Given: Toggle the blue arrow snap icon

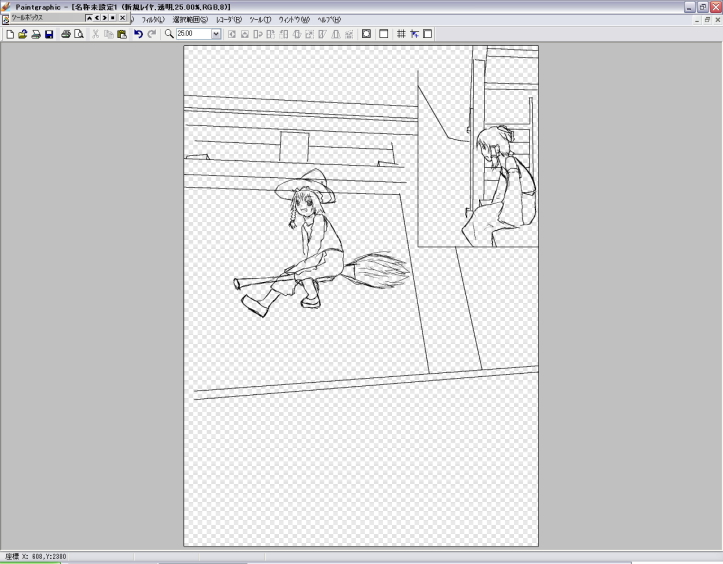Looking at the screenshot, I should [415, 34].
